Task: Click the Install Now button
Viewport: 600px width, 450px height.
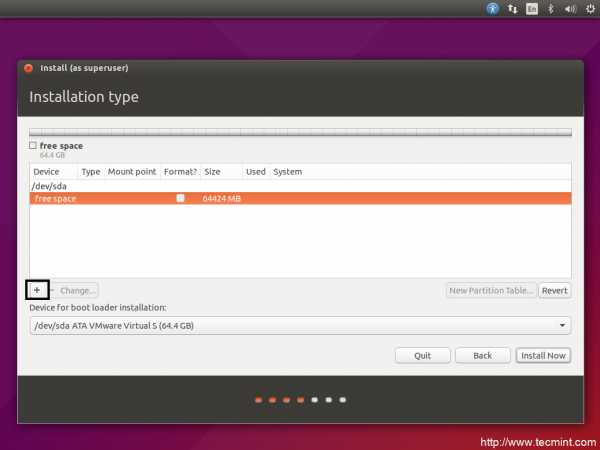Action: coord(543,355)
